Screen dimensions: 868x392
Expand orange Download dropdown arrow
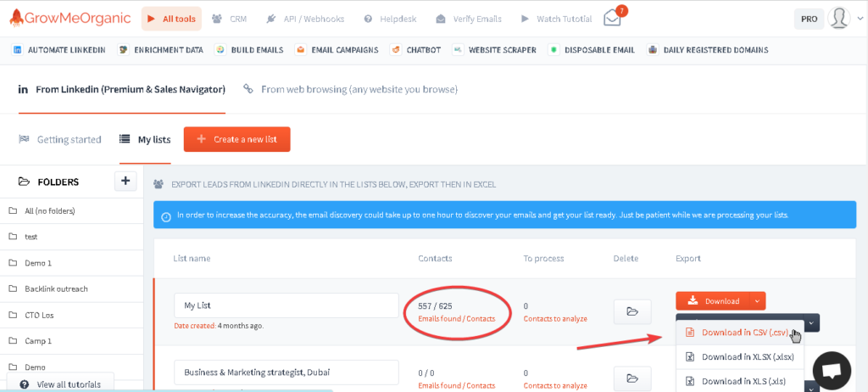758,301
